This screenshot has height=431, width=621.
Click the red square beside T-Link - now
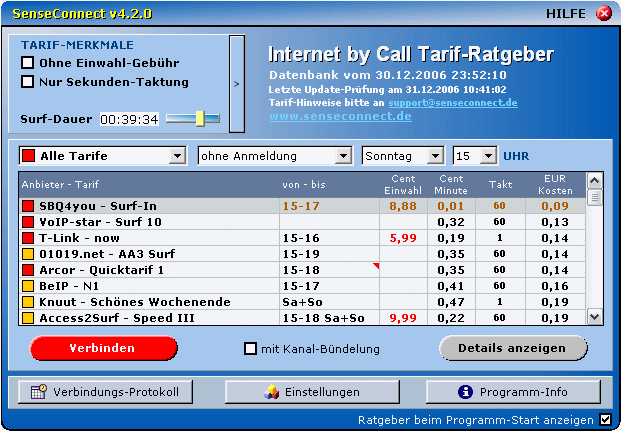(28, 238)
